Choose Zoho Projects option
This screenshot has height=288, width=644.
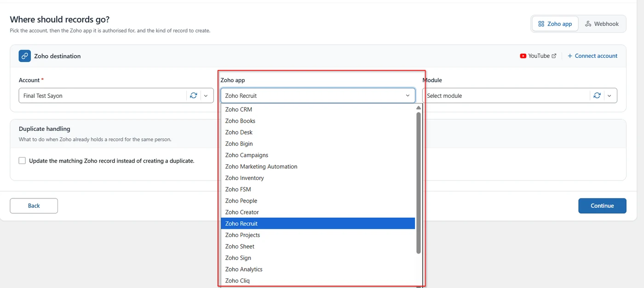click(318, 235)
